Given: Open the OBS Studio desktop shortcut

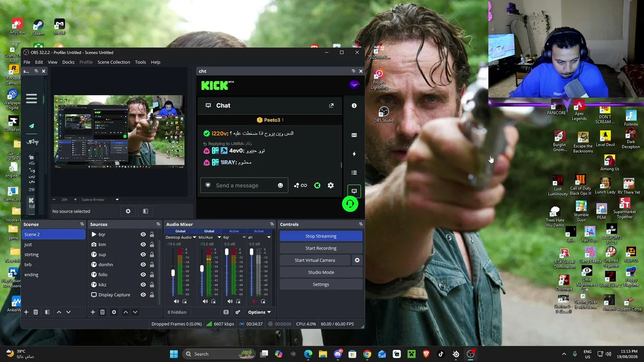Looking at the screenshot, I should pos(384,114).
